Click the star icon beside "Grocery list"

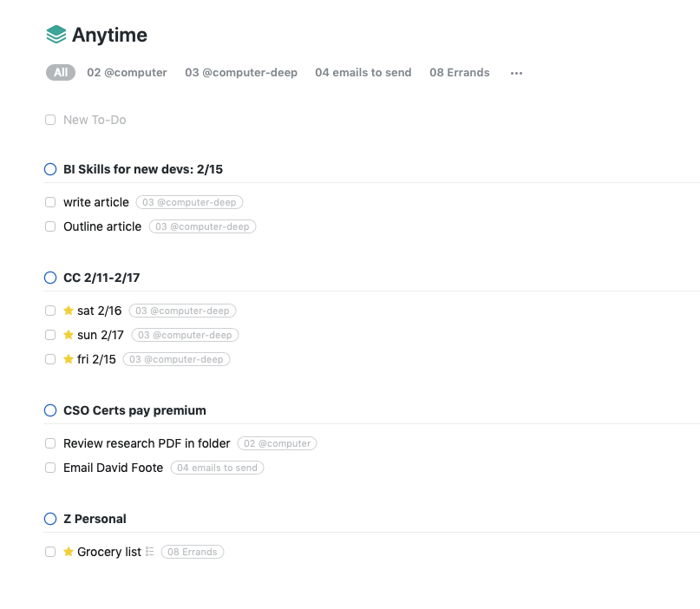coord(69,551)
